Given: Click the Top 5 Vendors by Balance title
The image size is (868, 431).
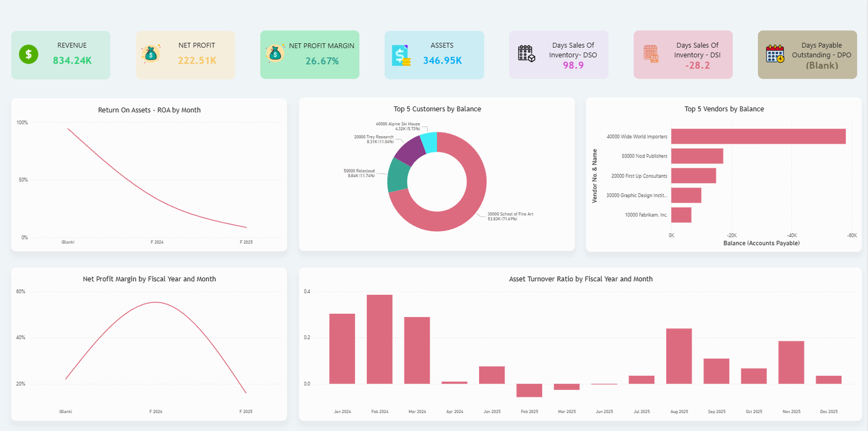Looking at the screenshot, I should click(724, 109).
